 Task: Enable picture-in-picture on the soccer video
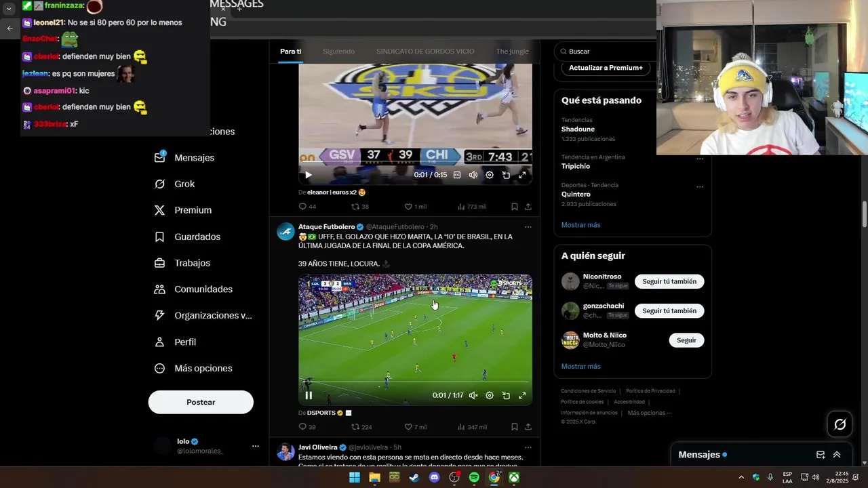pos(506,395)
